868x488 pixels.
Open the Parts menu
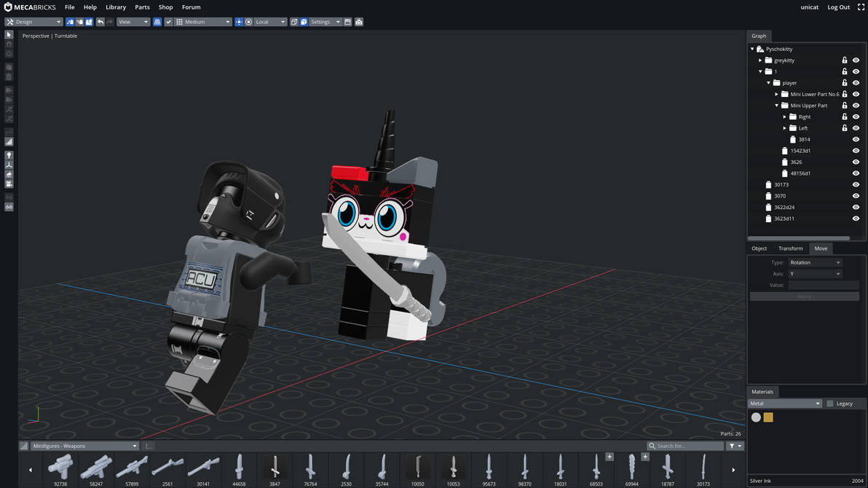[142, 7]
